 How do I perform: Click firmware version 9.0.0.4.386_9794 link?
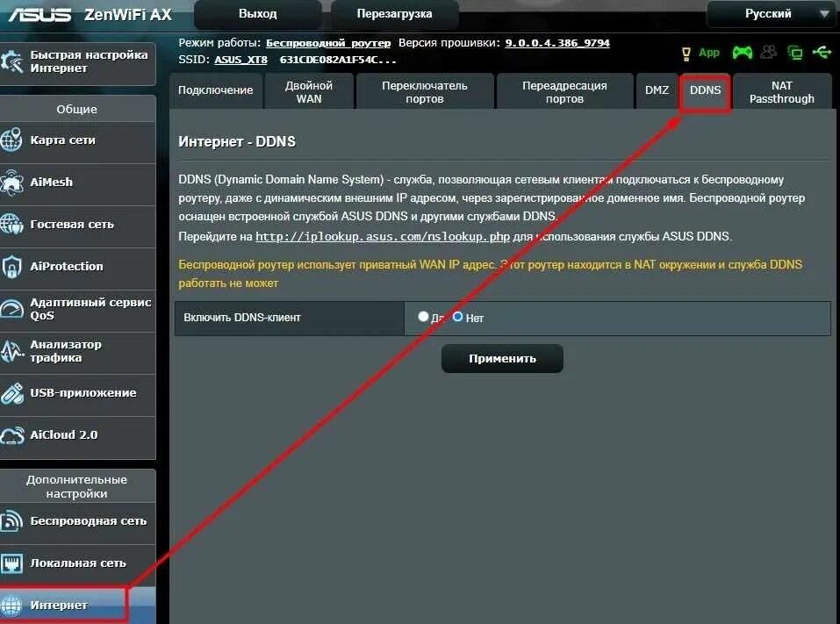[557, 43]
